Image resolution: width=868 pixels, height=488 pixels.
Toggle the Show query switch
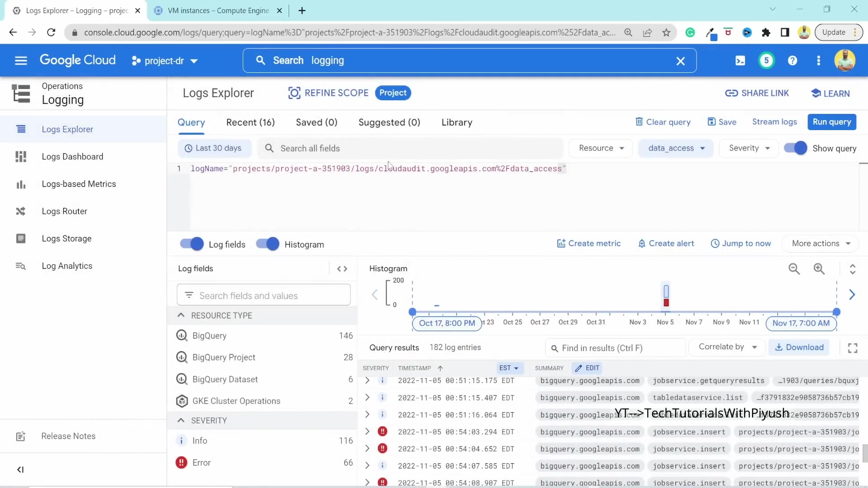(795, 148)
